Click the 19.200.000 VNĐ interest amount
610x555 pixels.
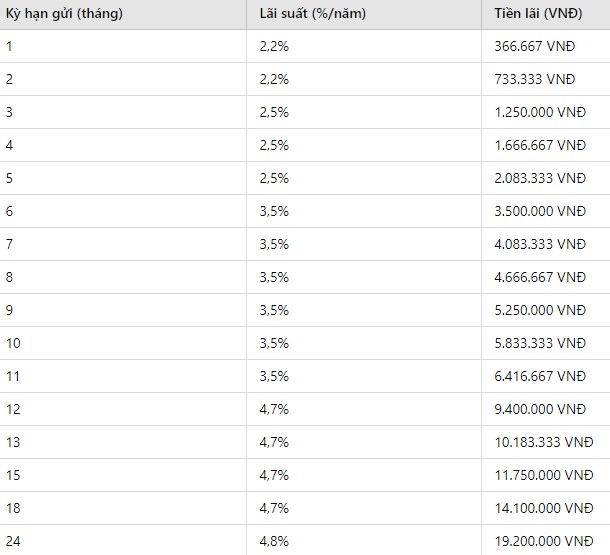[x=544, y=541]
